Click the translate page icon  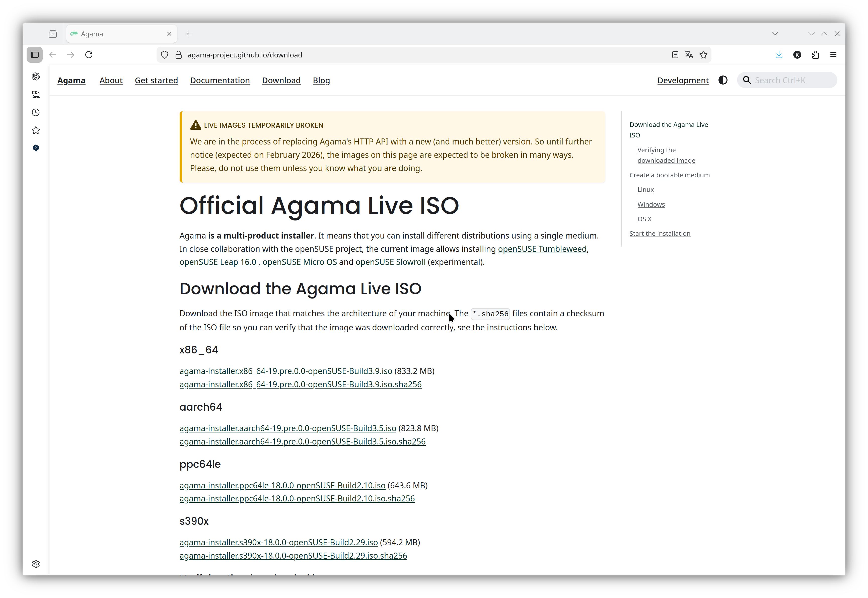coord(689,55)
